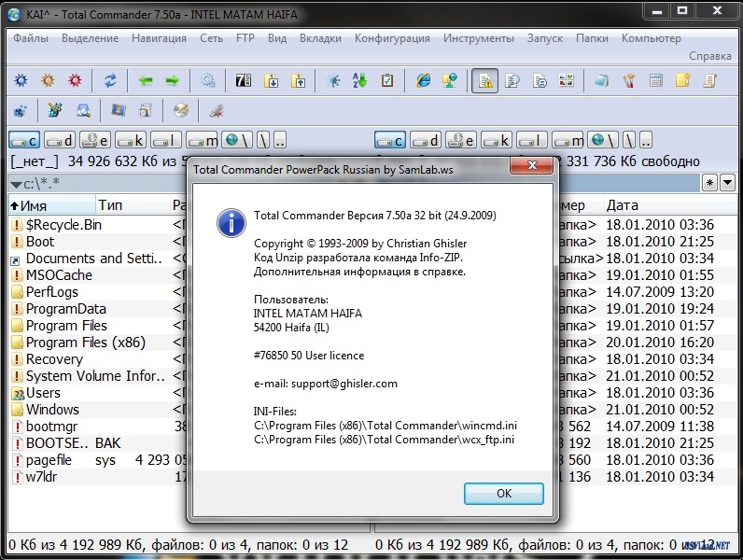Click the blue gear icon in toolbar

coord(21,80)
